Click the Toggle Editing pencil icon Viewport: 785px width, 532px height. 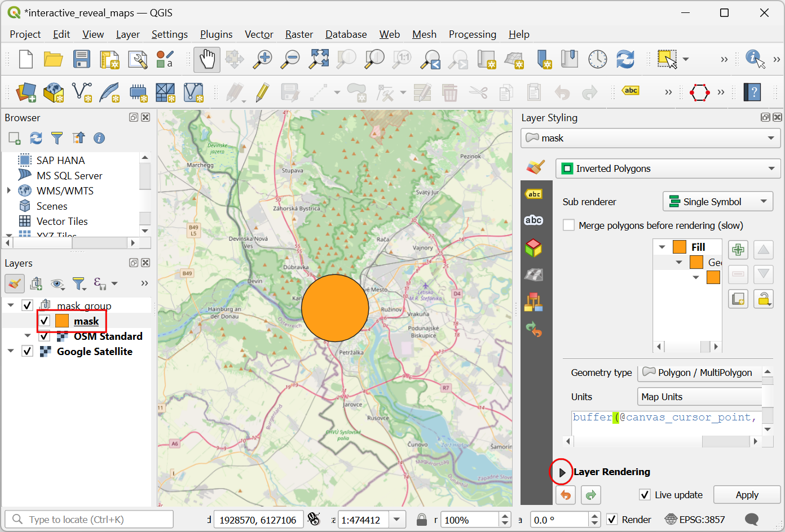click(x=262, y=92)
